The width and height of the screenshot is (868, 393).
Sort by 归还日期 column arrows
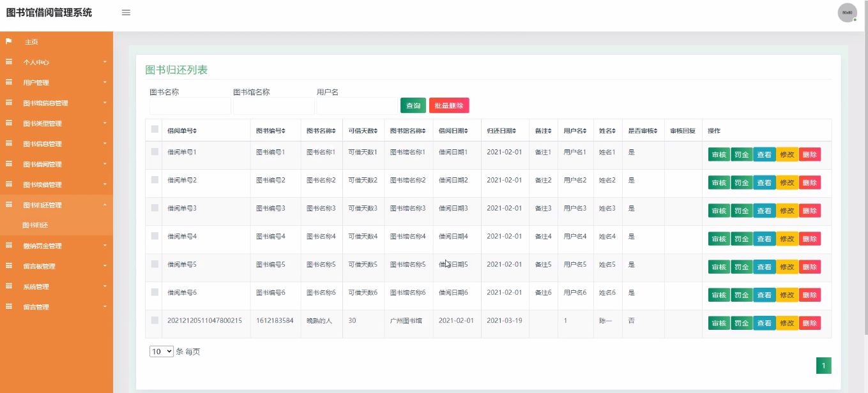coord(514,131)
